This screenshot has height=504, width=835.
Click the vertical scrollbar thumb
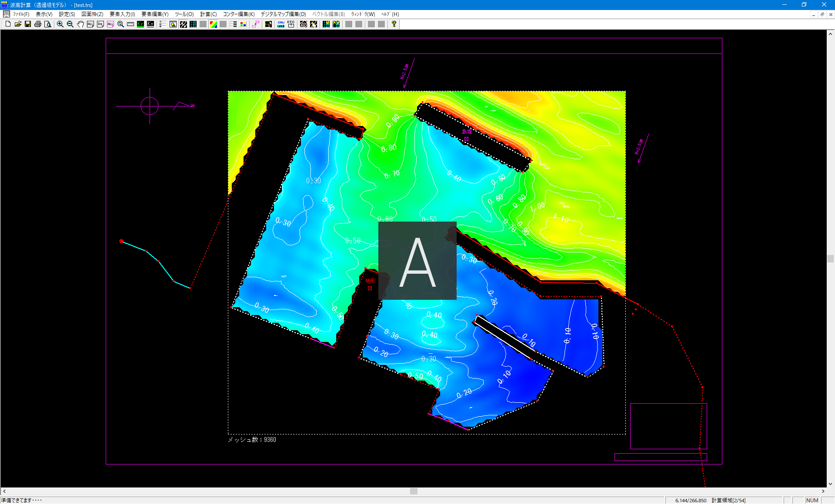pyautogui.click(x=831, y=259)
